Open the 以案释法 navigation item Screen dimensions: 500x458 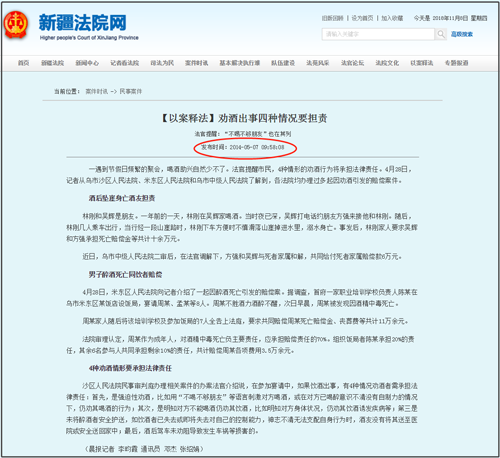coord(422,63)
